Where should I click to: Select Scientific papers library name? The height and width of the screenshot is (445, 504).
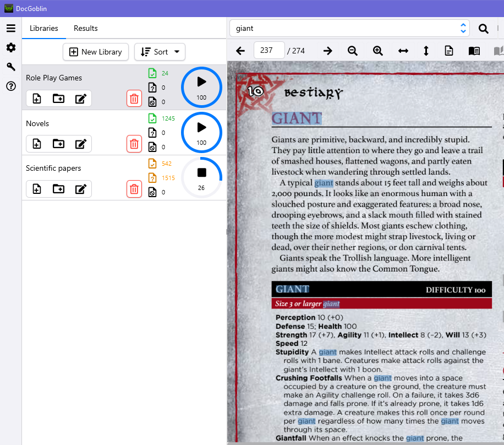click(53, 169)
